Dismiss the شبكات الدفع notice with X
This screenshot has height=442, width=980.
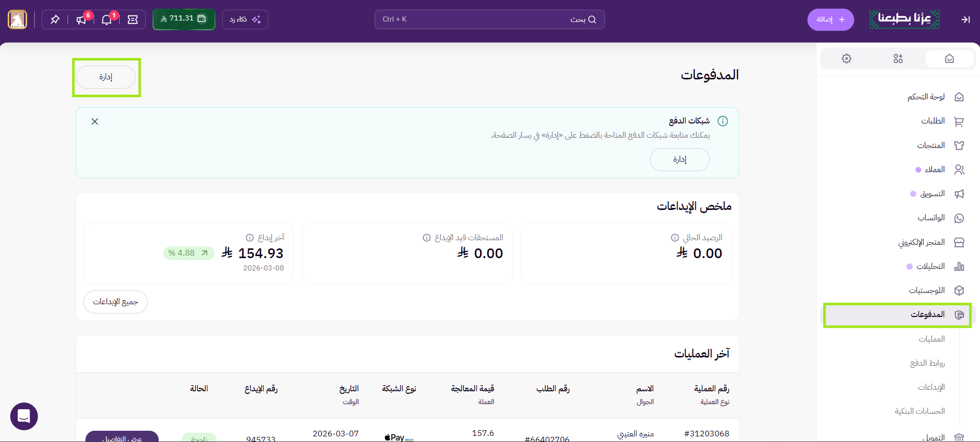95,121
